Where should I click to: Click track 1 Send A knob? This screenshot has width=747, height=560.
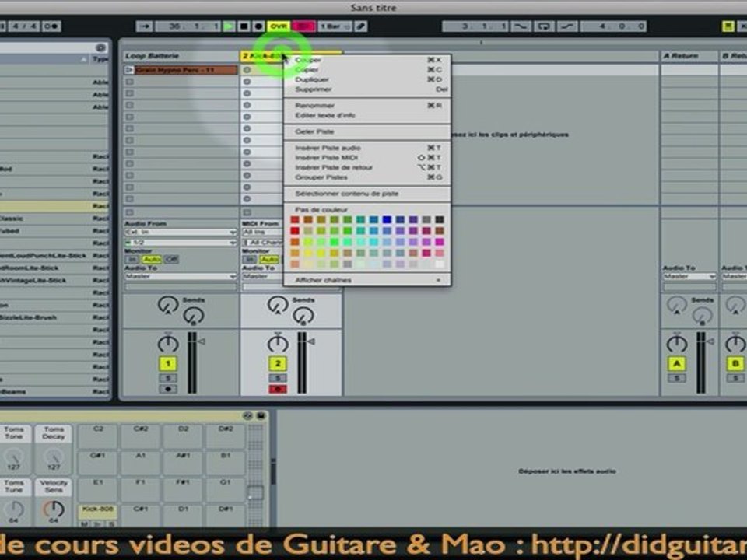[x=168, y=305]
